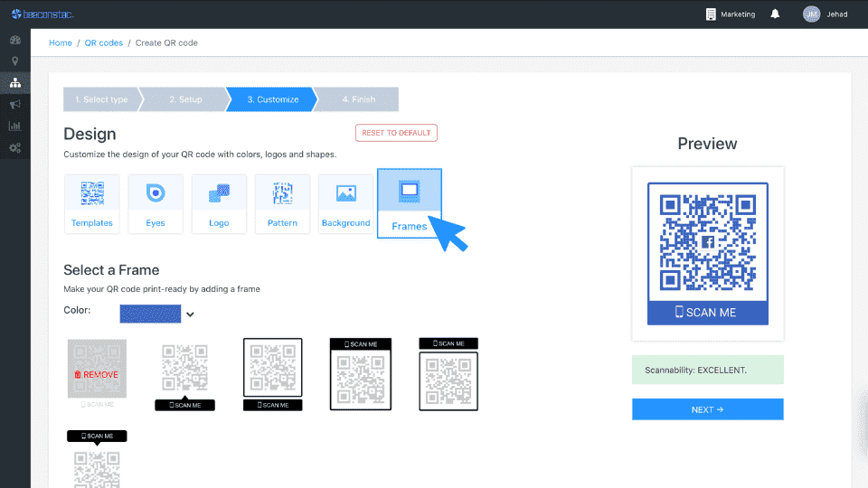Click the Create QR code breadcrumb text
Screen dimensions: 868x488
[x=166, y=42]
